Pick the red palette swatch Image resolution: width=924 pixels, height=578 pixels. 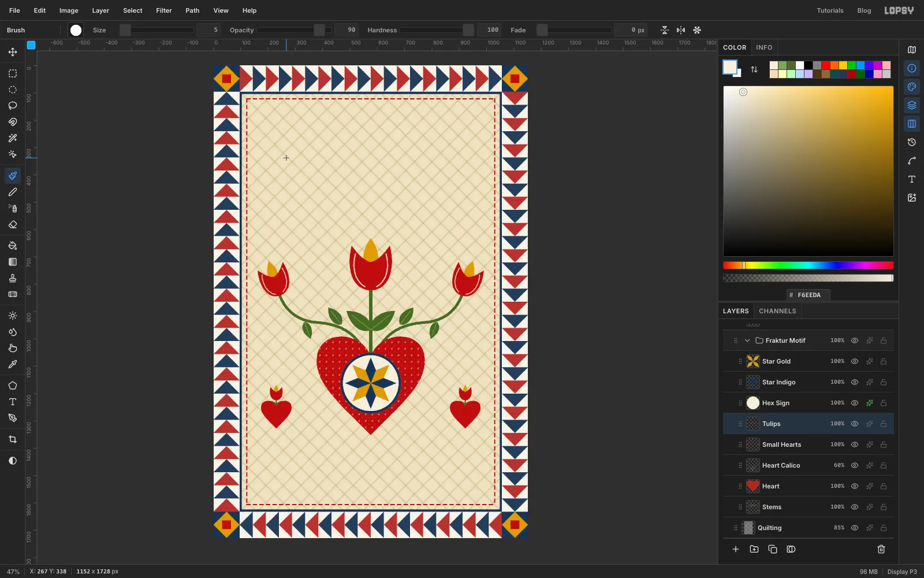(826, 65)
